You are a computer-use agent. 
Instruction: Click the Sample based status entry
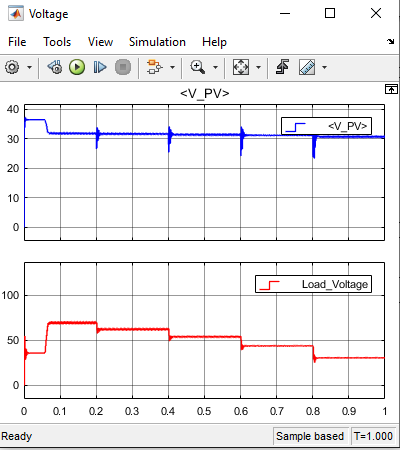click(x=310, y=436)
